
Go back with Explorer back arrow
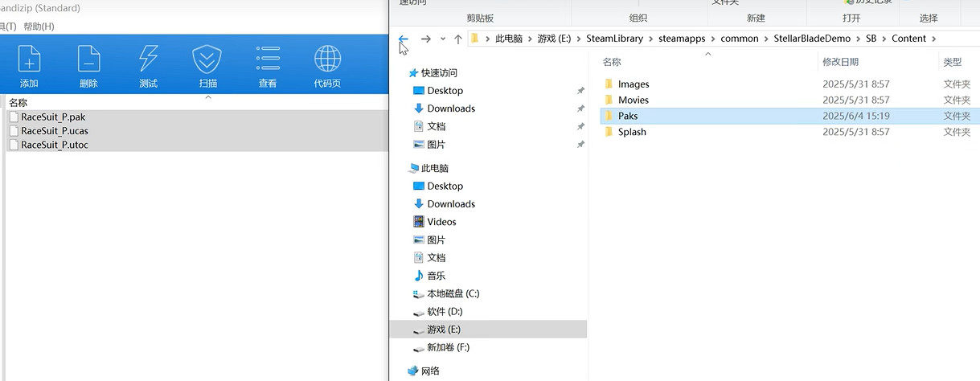[x=404, y=39]
